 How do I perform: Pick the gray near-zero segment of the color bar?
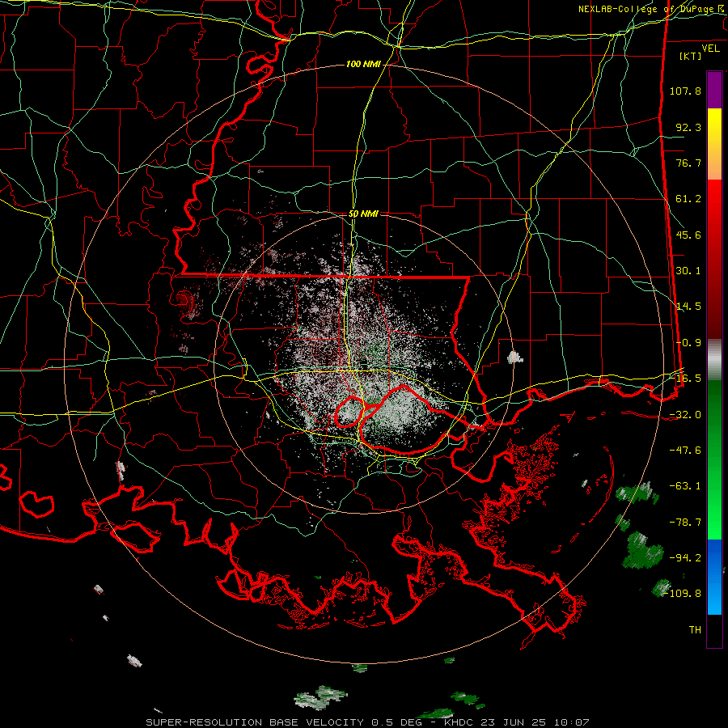coord(714,360)
